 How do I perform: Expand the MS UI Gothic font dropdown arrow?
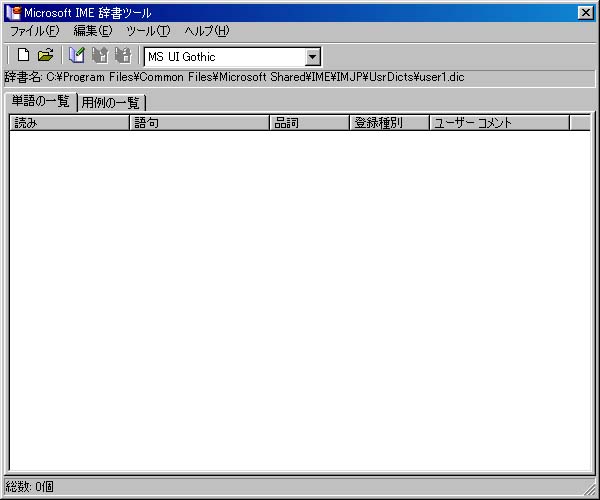[x=313, y=57]
